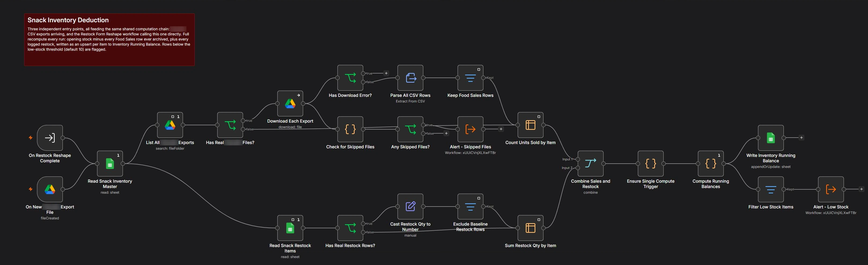
Task: Open the Cast Restock Qty to Number node
Action: click(x=410, y=206)
